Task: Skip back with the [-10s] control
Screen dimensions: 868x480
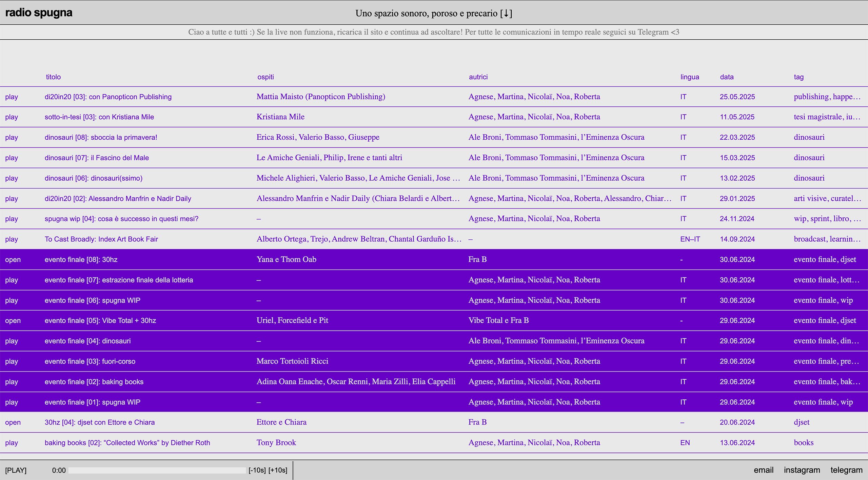Action: pos(257,470)
